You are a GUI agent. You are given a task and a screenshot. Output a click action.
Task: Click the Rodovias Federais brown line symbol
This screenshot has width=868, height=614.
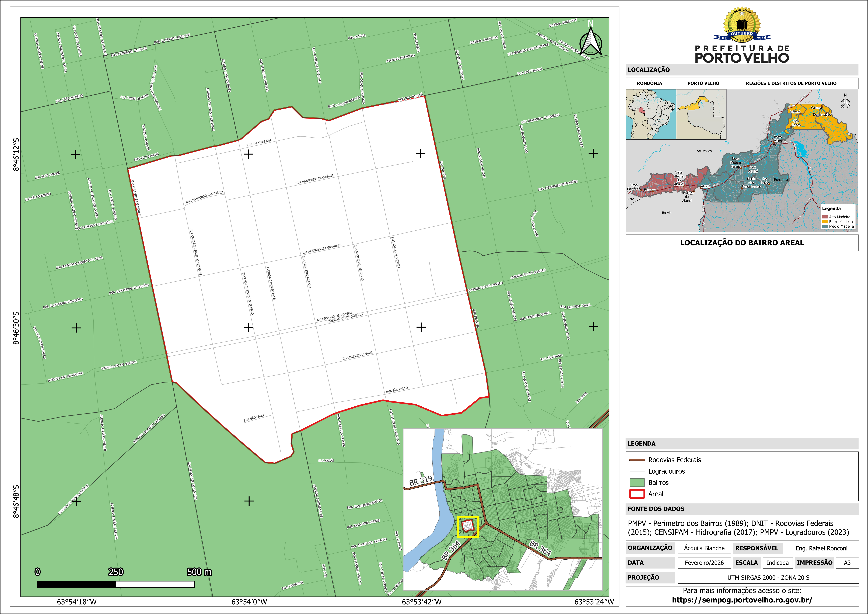(x=637, y=460)
